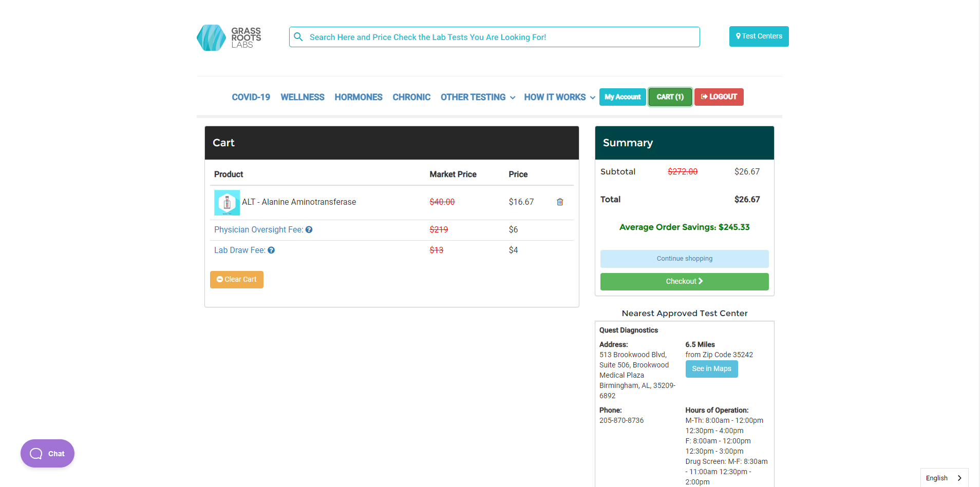Viewport: 980px width, 487px height.
Task: Click Lab Draw Fee link
Action: click(x=240, y=250)
